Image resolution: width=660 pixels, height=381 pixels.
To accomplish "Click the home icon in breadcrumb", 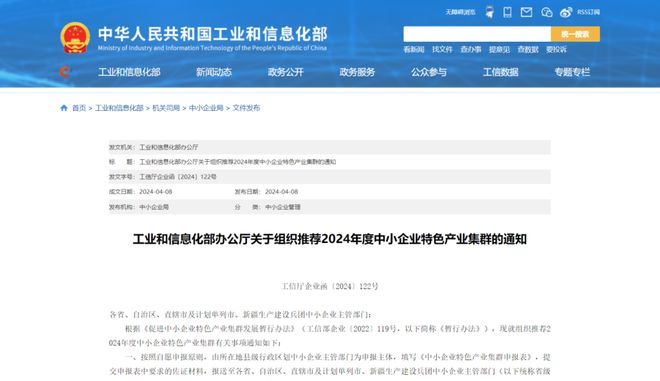I will click(64, 108).
